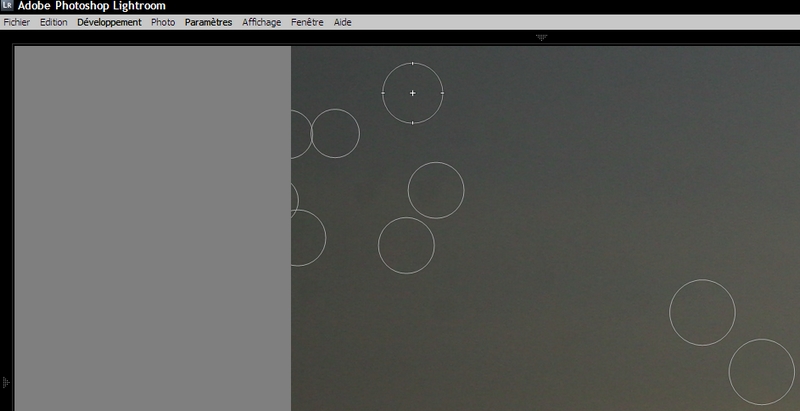Viewport: 800px width, 411px height.
Task: Expand the hidden top panel with the triangle
Action: coord(541,37)
